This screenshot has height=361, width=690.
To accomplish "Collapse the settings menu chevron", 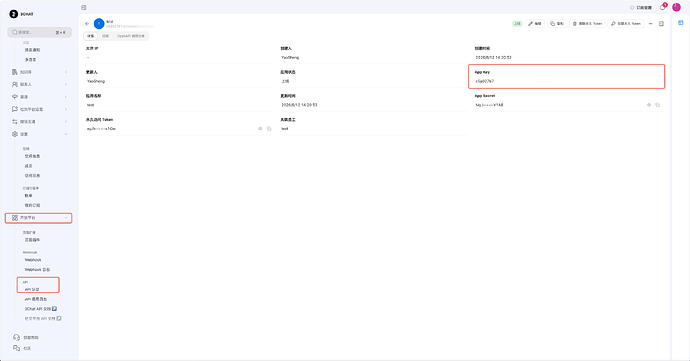I will [66, 134].
